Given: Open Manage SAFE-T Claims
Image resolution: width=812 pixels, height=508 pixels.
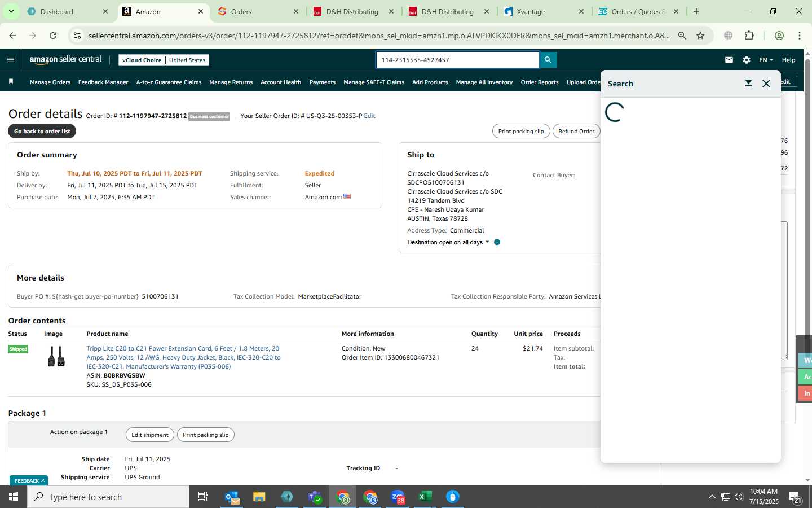Looking at the screenshot, I should (374, 82).
